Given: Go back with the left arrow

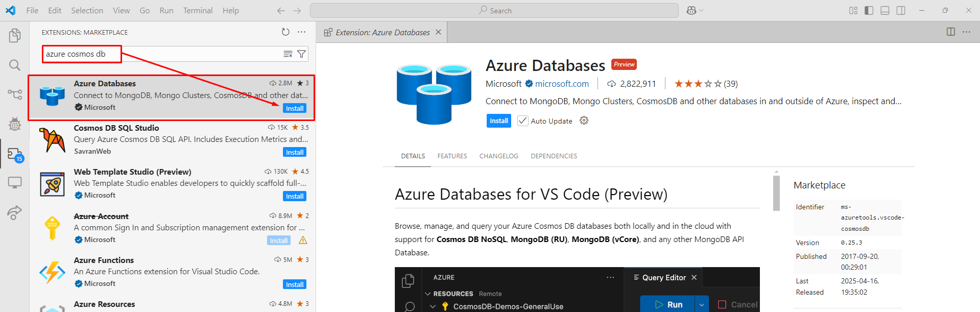Looking at the screenshot, I should (281, 11).
